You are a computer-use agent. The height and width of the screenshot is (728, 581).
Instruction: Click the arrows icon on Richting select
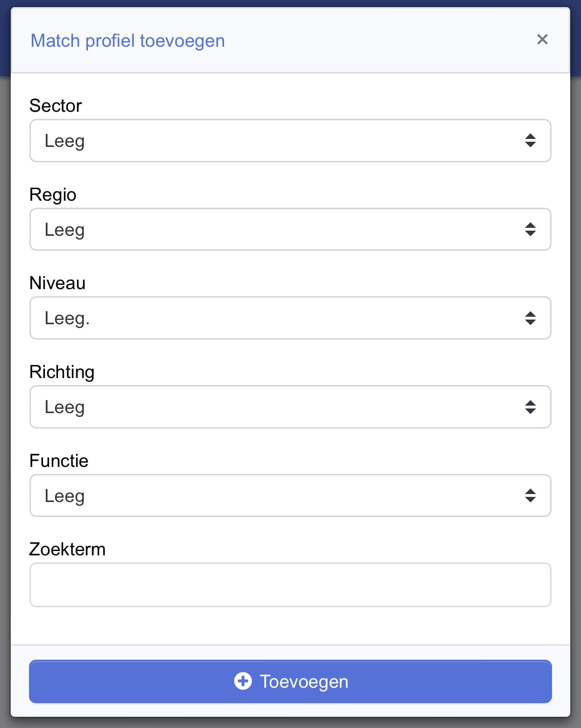[530, 407]
